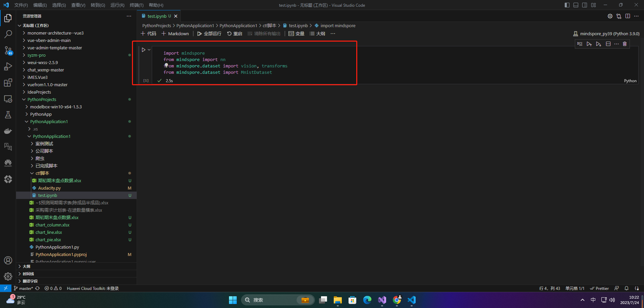The height and width of the screenshot is (308, 644).
Task: Open more cell actions ellipsis
Action: (x=616, y=44)
